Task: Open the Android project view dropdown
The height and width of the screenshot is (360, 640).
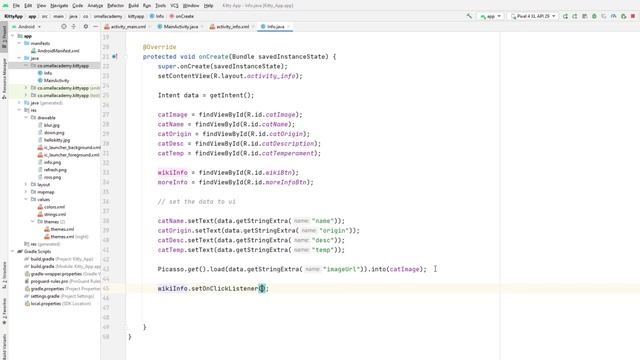Action: click(27, 27)
